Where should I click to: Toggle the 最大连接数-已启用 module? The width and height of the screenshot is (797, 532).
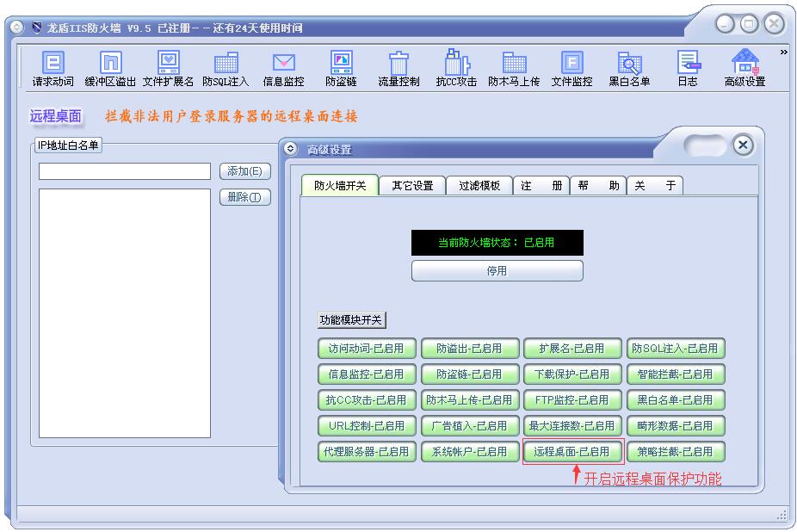tap(572, 426)
